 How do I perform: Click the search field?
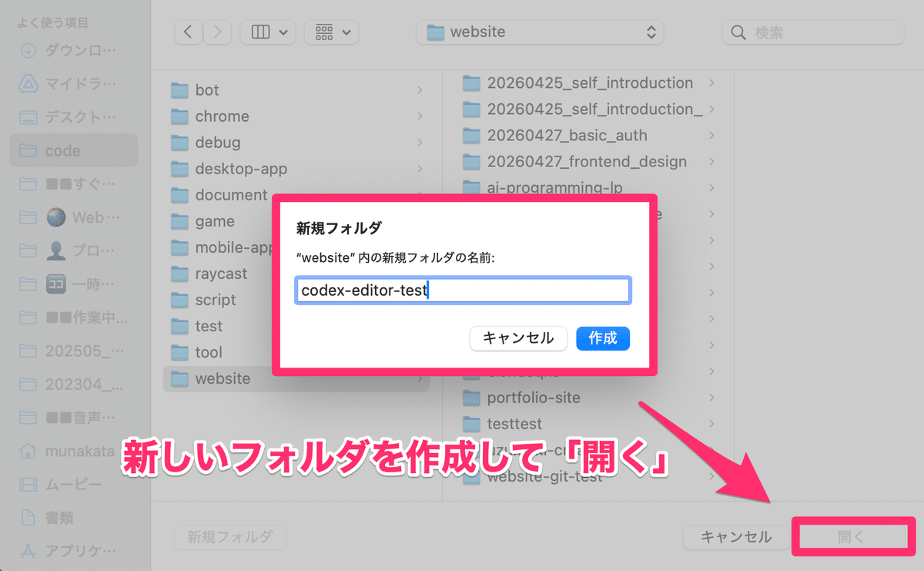tap(813, 32)
